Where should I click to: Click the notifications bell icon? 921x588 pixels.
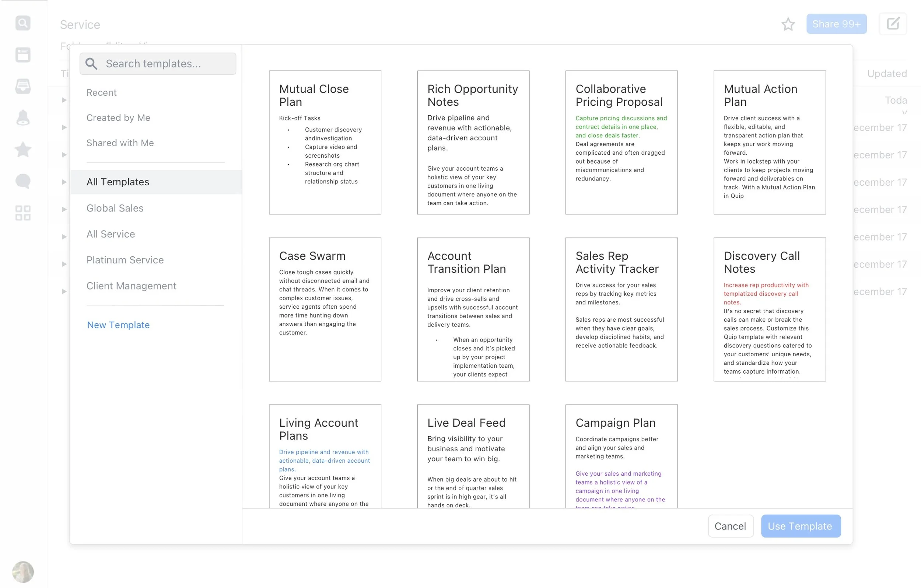click(x=23, y=118)
